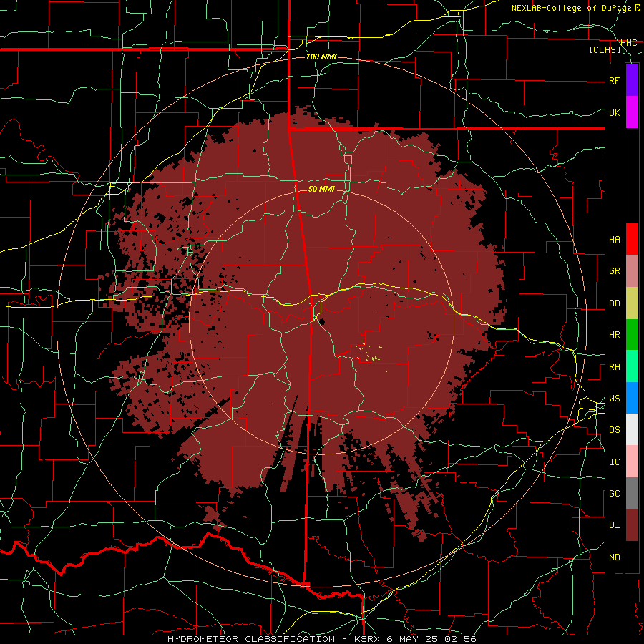Click the light pink IC legend swatch
Image resolution: width=644 pixels, height=644 pixels.
632,462
